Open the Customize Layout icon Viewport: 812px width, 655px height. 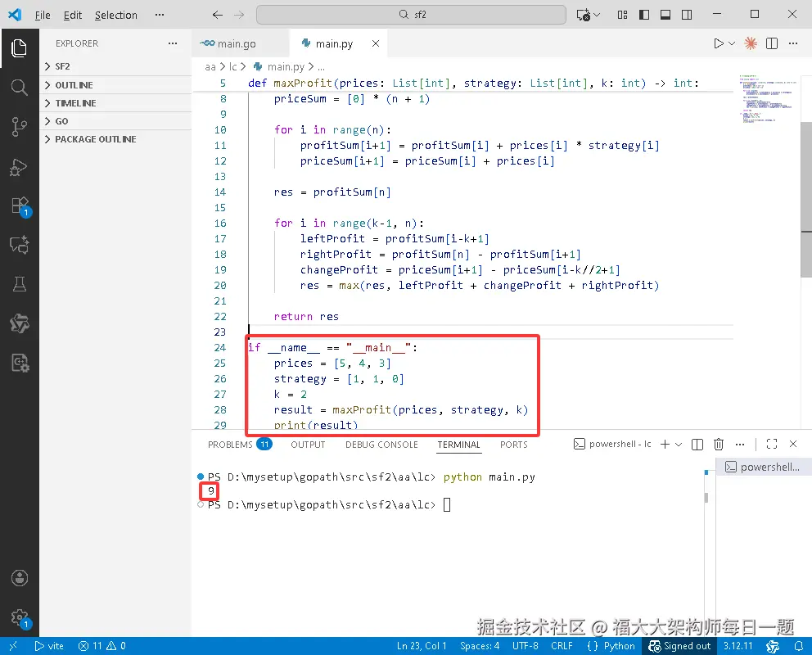point(622,15)
